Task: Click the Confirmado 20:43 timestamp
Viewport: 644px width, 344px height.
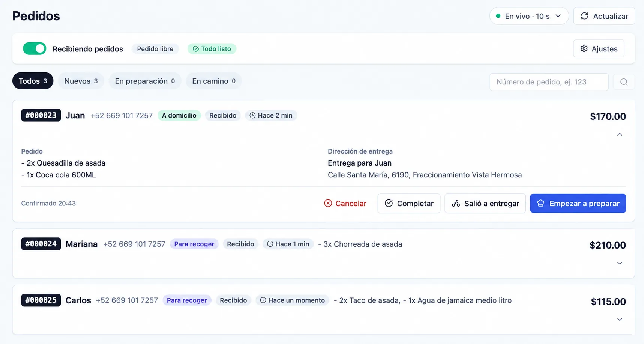Action: click(x=48, y=203)
